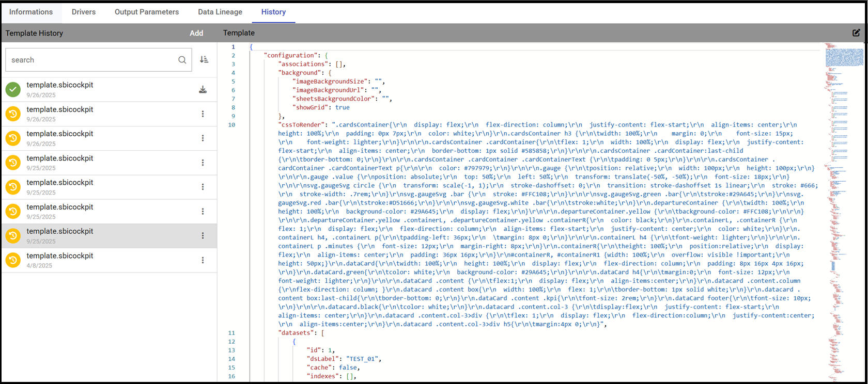Click the false value of cache
The image size is (868, 384).
[x=348, y=367]
